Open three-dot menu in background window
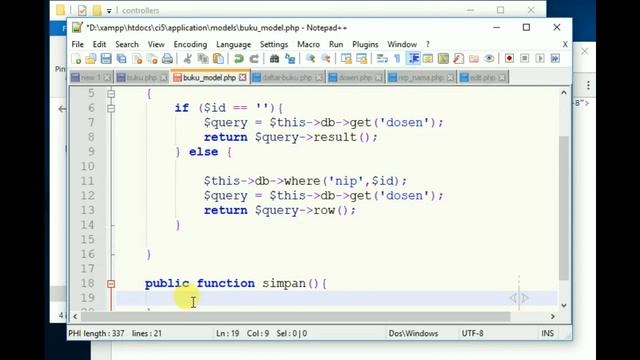 588,85
